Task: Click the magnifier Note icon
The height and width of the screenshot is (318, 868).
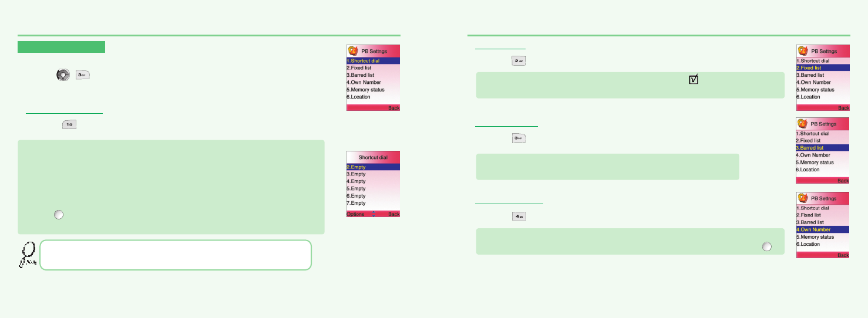Action: click(x=26, y=256)
